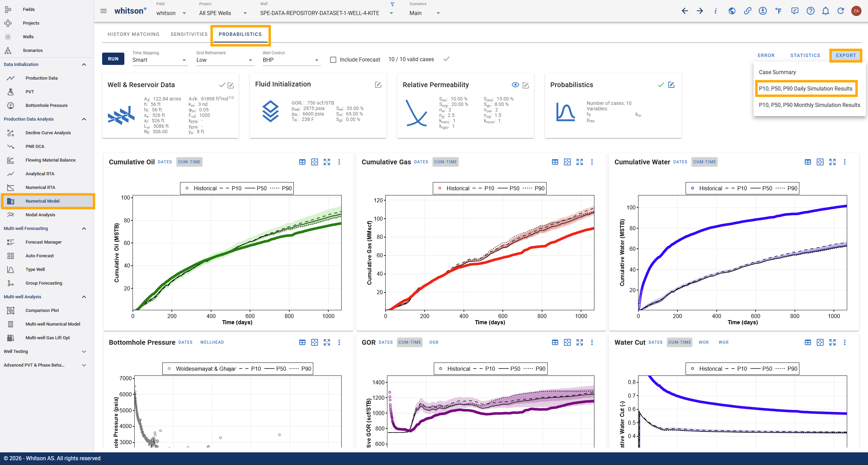
Task: Toggle Relative Permeability eye visibility icon
Action: (x=515, y=85)
